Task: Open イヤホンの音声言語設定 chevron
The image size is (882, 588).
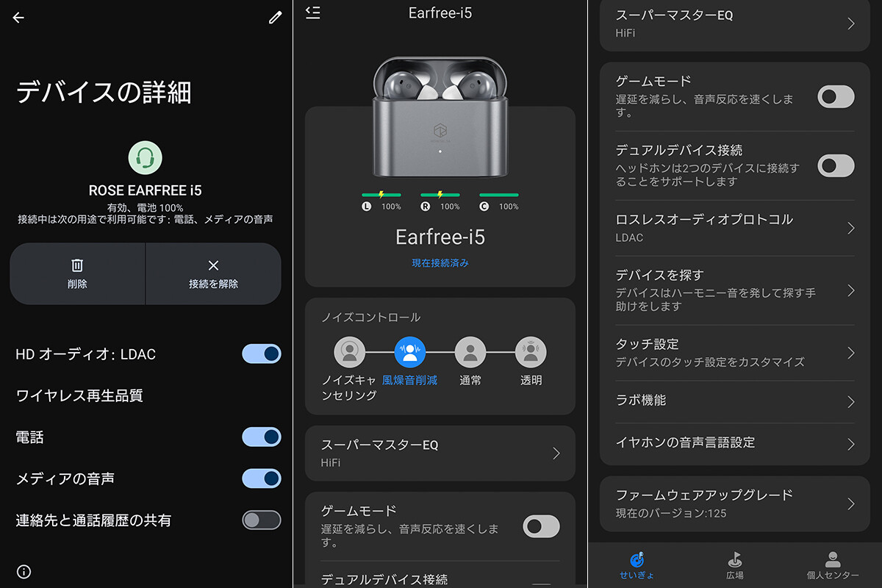Action: coord(851,444)
